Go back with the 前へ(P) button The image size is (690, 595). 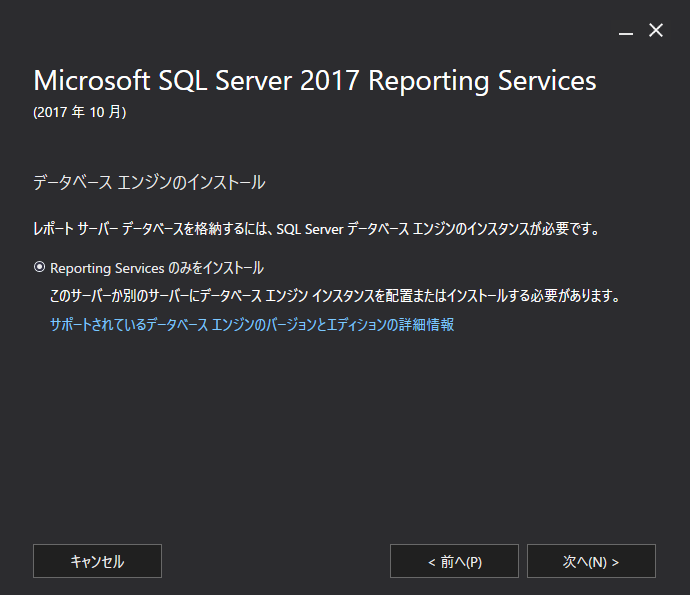(454, 561)
